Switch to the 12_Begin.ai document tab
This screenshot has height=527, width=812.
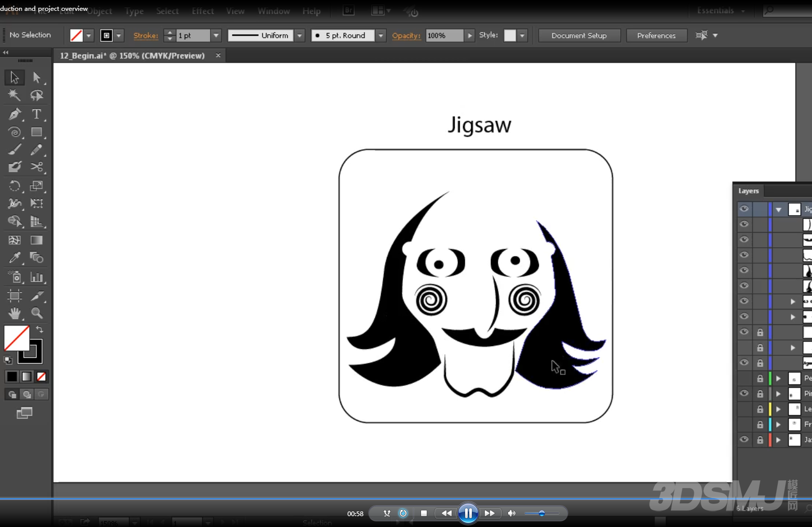click(x=132, y=55)
